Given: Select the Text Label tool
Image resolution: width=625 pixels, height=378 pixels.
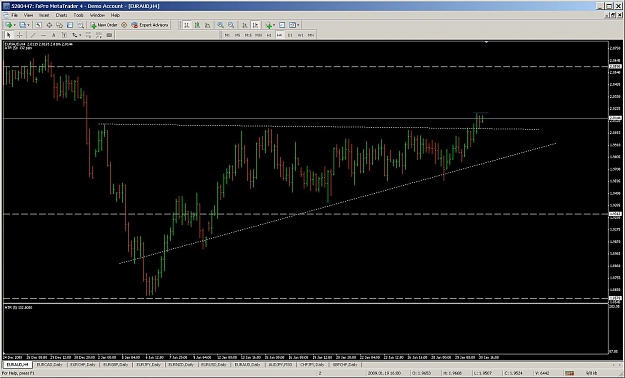Looking at the screenshot, I should (64, 35).
